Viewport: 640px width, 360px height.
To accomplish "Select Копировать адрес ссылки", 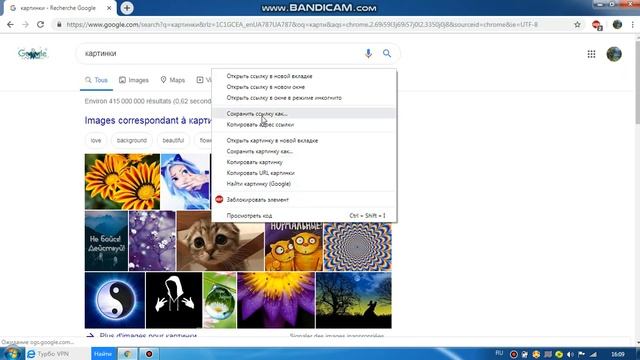I will click(x=304, y=124).
